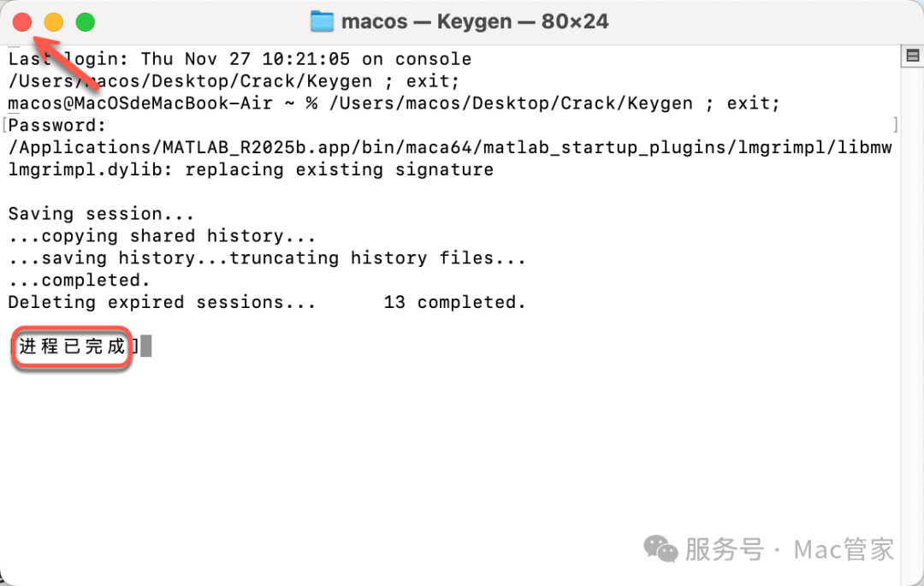
Task: Click the "...completed." line
Action: (x=80, y=281)
